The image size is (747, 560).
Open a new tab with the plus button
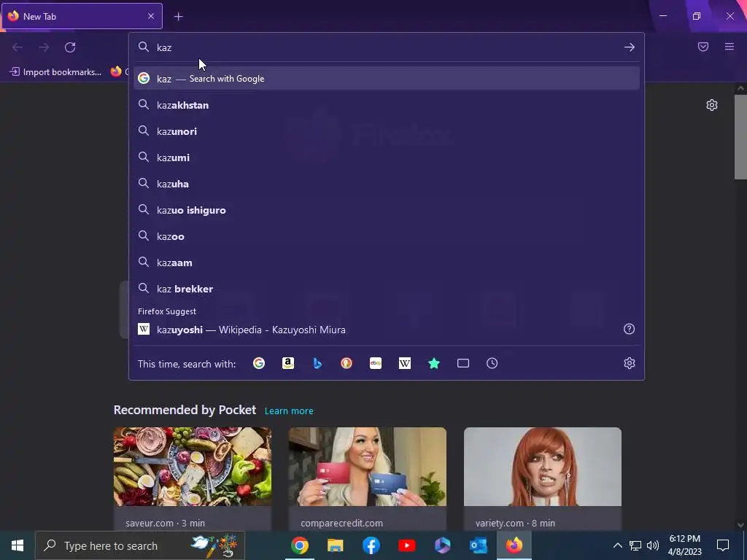tap(178, 17)
